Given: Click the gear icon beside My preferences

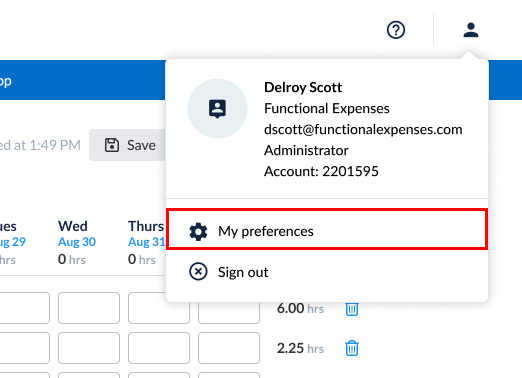Looking at the screenshot, I should point(198,231).
